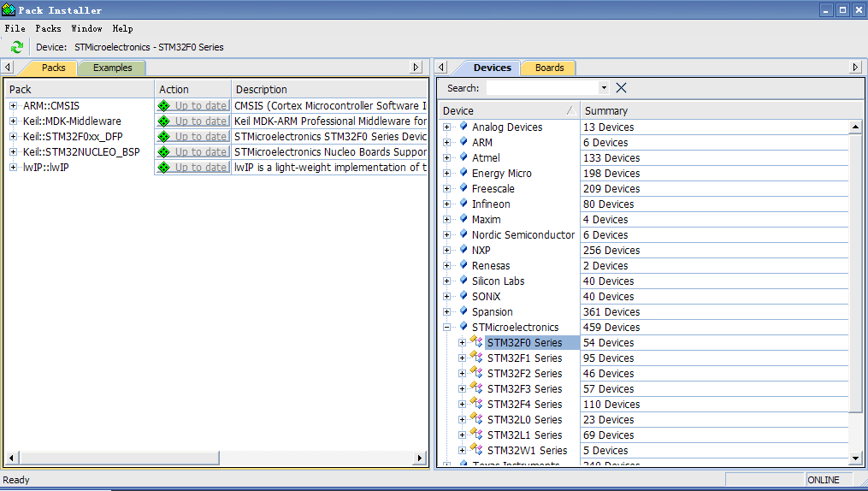Click the Pack Installer title bar icon
The width and height of the screenshot is (868, 491).
pyautogui.click(x=9, y=10)
